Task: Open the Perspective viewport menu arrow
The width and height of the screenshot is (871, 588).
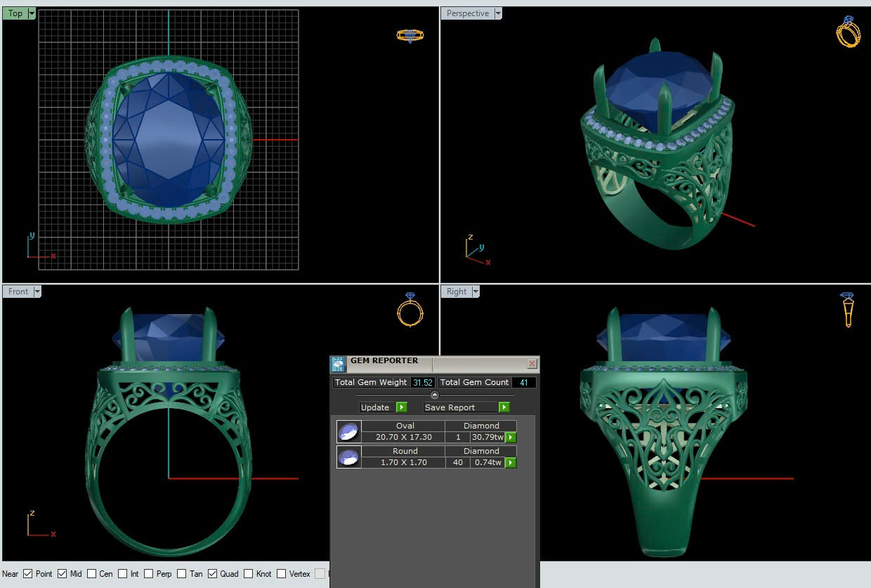Action: click(498, 13)
